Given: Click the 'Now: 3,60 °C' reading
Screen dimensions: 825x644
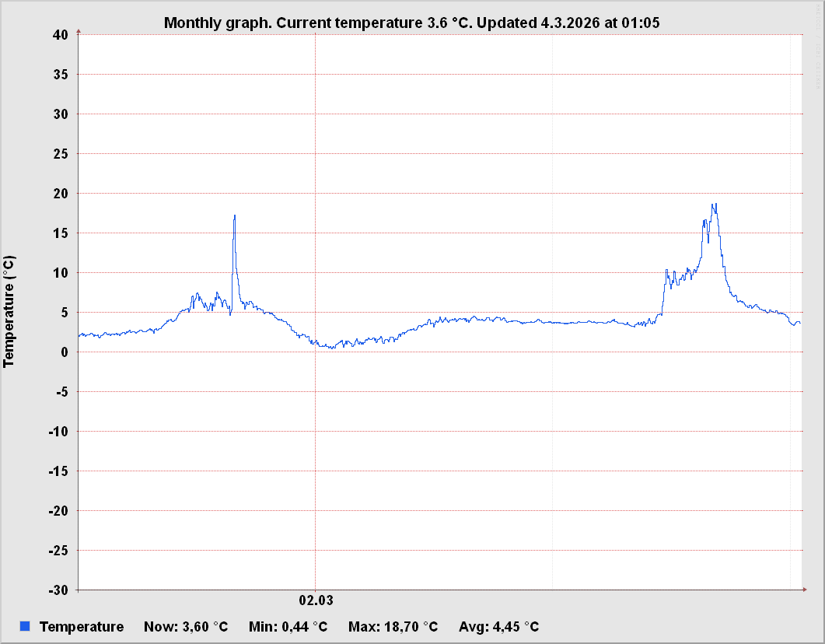Looking at the screenshot, I should coord(186,627).
